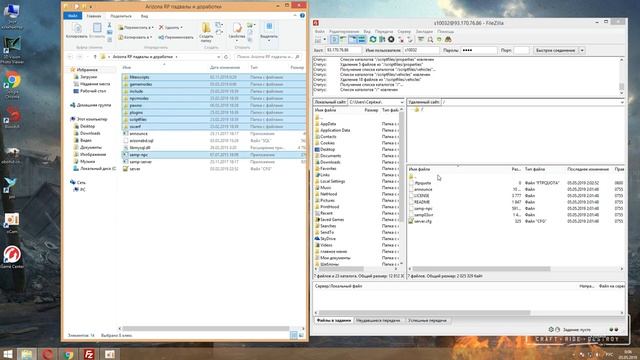Viewport: 640px width, 360px height.
Task: Click 'Удалить' ribbon button
Action: pos(170,27)
